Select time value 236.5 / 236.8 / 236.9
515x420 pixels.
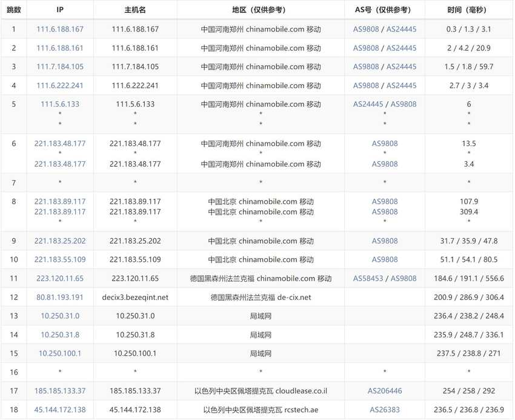469,410
